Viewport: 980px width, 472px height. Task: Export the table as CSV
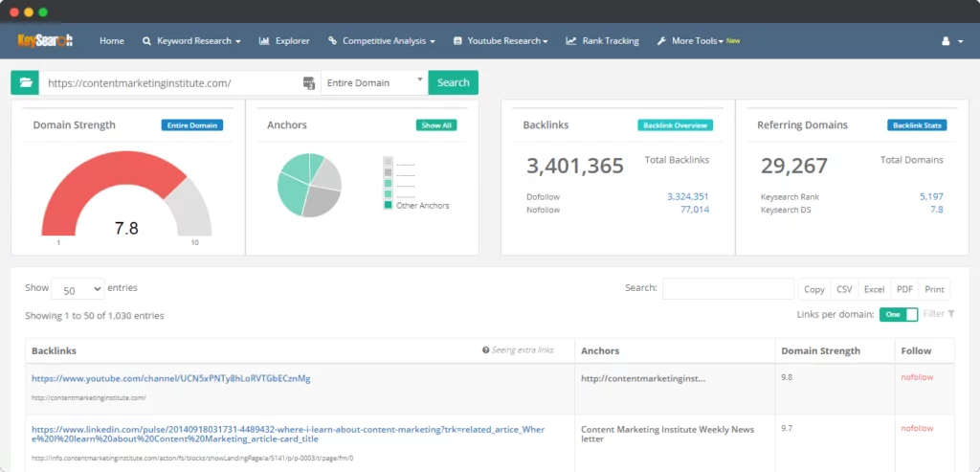coord(844,289)
